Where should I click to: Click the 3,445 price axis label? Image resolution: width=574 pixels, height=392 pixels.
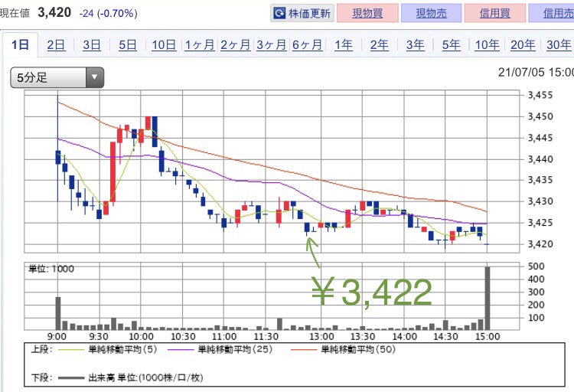pos(540,138)
